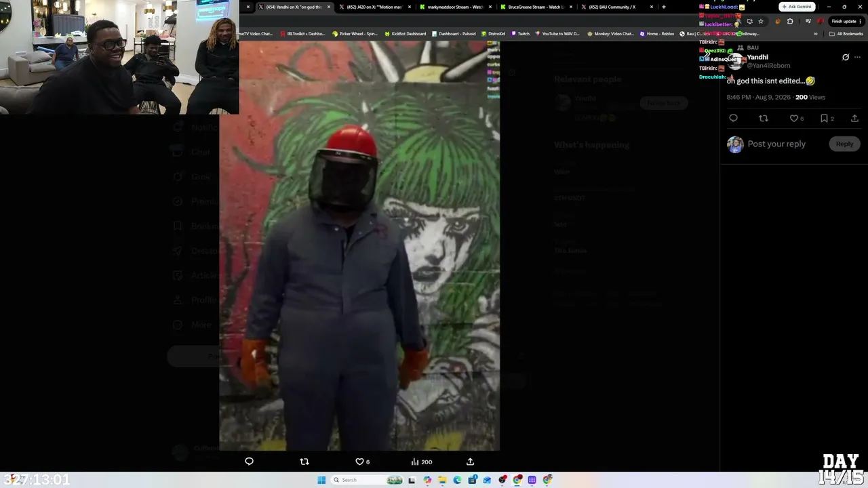Switch to the BAU Community / X tab

click(x=616, y=7)
